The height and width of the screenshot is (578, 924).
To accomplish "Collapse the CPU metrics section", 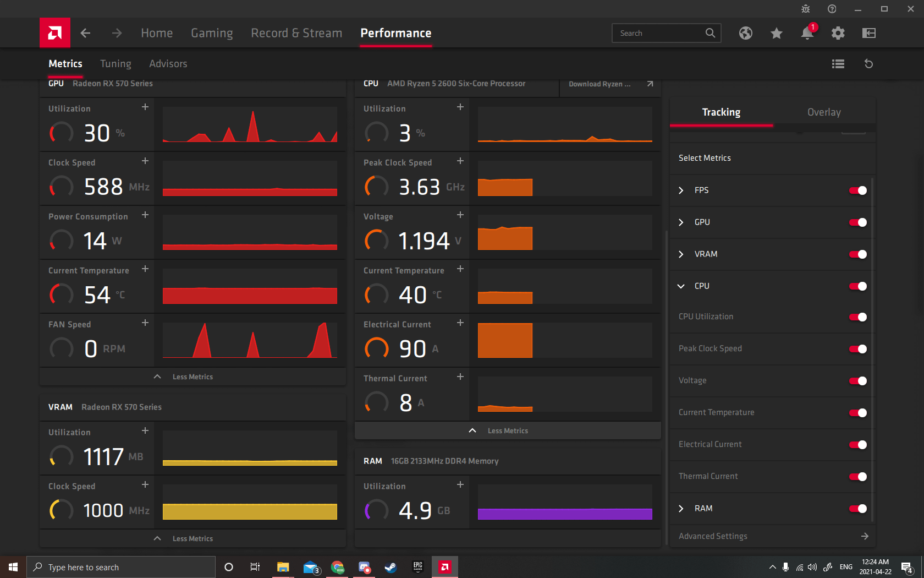I will coord(681,286).
